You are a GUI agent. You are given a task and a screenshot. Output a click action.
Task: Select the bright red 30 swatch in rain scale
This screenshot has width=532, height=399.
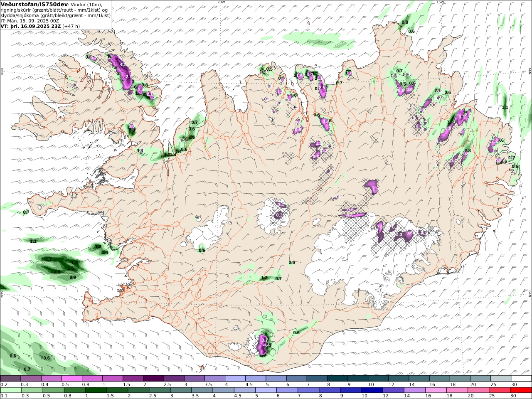tap(521, 390)
